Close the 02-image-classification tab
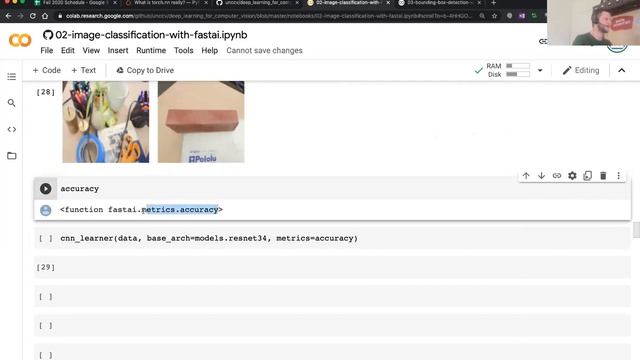640x360 pixels. (x=388, y=3)
